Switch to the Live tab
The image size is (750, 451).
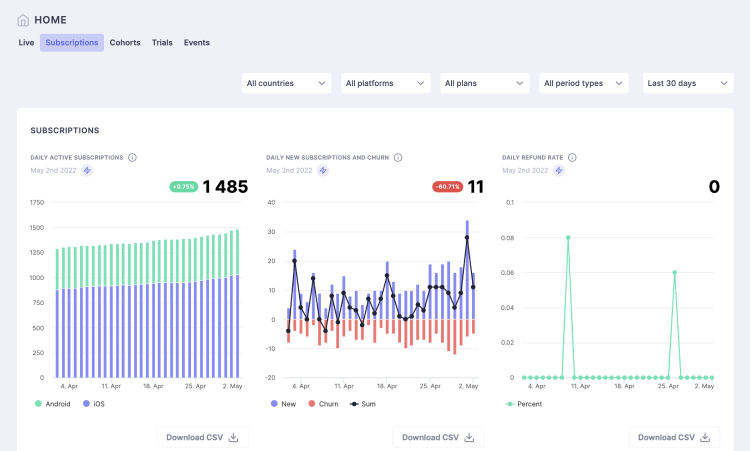(x=26, y=43)
